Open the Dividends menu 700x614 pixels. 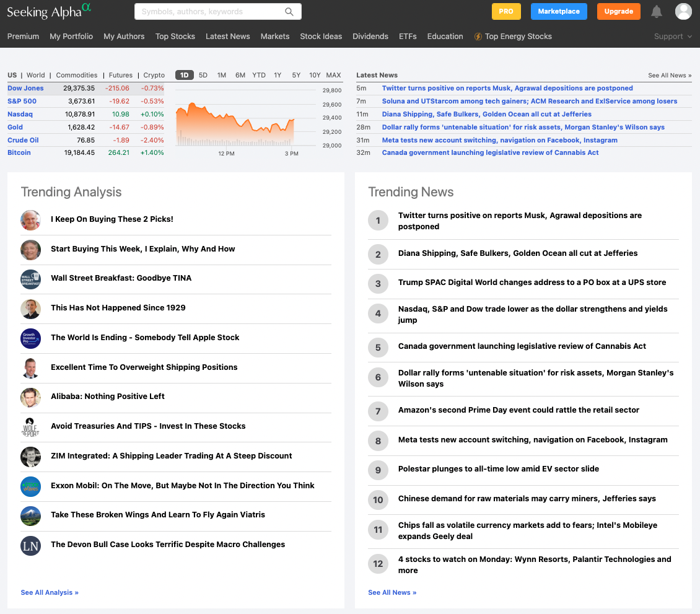(x=370, y=37)
